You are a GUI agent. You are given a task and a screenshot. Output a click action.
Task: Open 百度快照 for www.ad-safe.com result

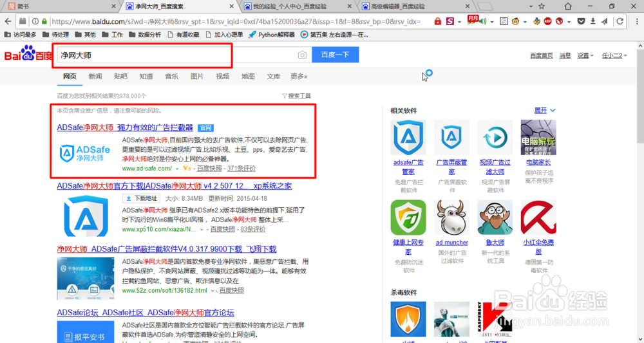click(209, 169)
